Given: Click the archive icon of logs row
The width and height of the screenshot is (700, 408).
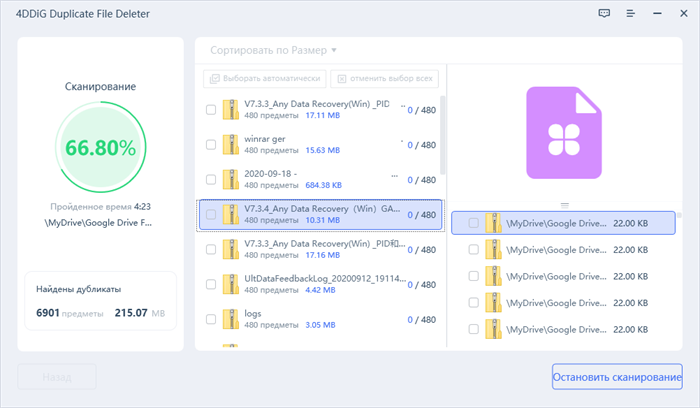Looking at the screenshot, I should tap(231, 319).
